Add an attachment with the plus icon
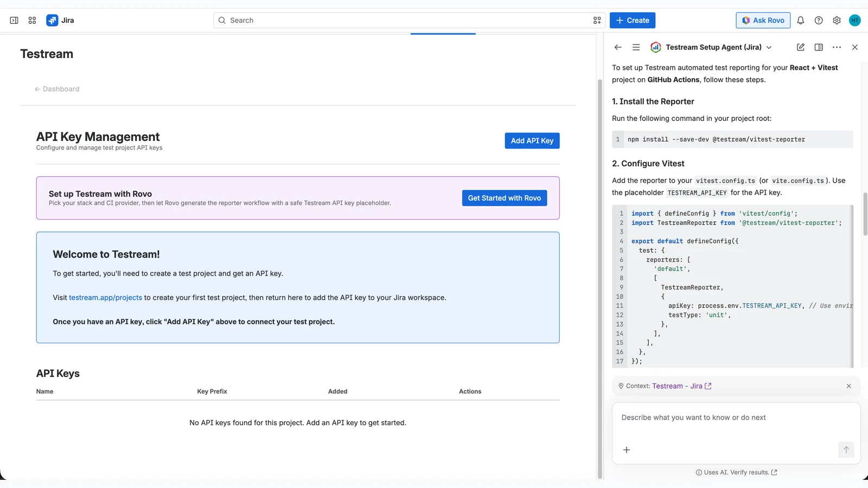868x488 pixels. pyautogui.click(x=627, y=450)
